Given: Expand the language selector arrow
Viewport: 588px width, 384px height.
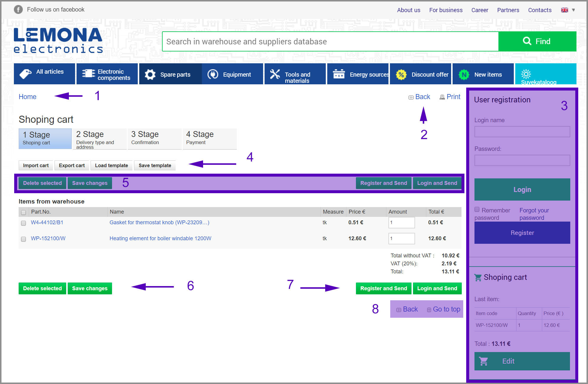Looking at the screenshot, I should pyautogui.click(x=573, y=10).
